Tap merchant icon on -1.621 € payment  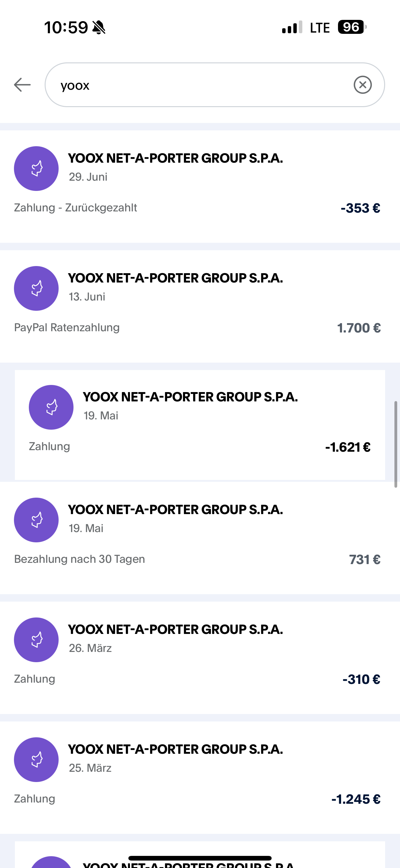click(x=51, y=407)
